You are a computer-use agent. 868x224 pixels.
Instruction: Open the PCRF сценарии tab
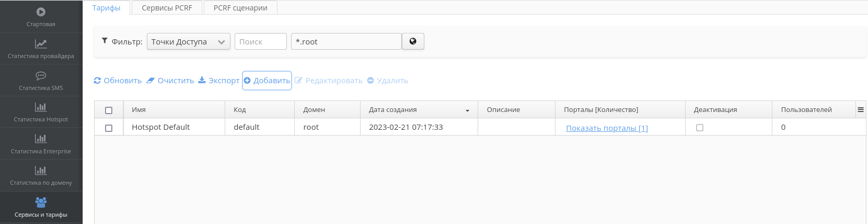[240, 8]
